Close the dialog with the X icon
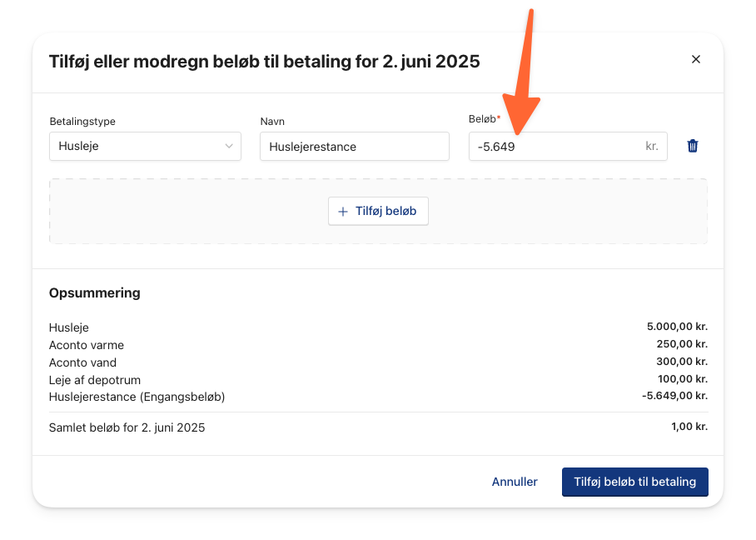The width and height of the screenshot is (756, 540). point(695,59)
